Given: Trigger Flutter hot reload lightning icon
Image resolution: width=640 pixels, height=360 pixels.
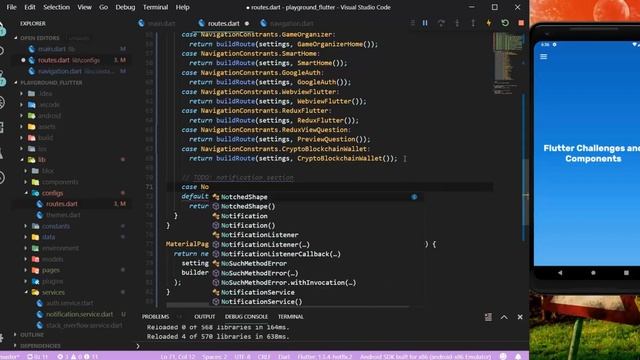Looking at the screenshot, I should coord(489,23).
